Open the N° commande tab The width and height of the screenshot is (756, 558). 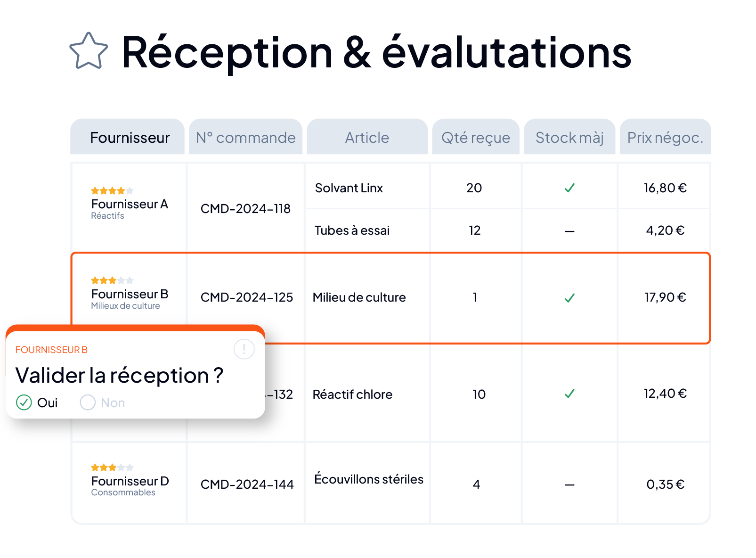[x=246, y=137]
